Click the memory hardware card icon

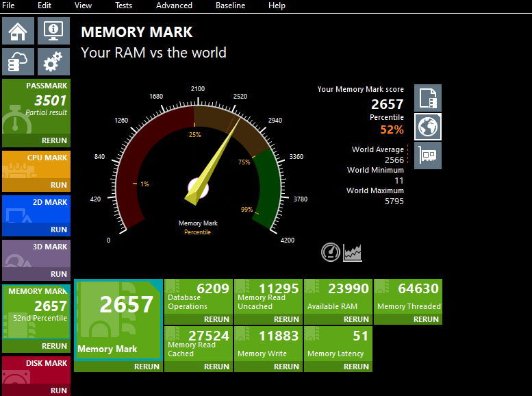(428, 156)
